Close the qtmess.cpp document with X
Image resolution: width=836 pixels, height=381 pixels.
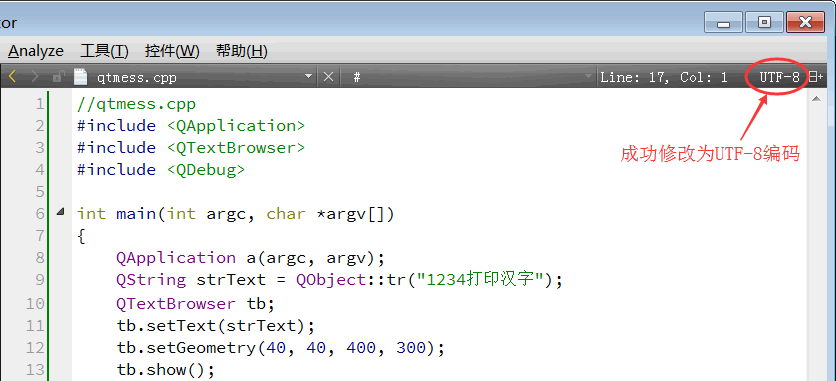tap(328, 77)
